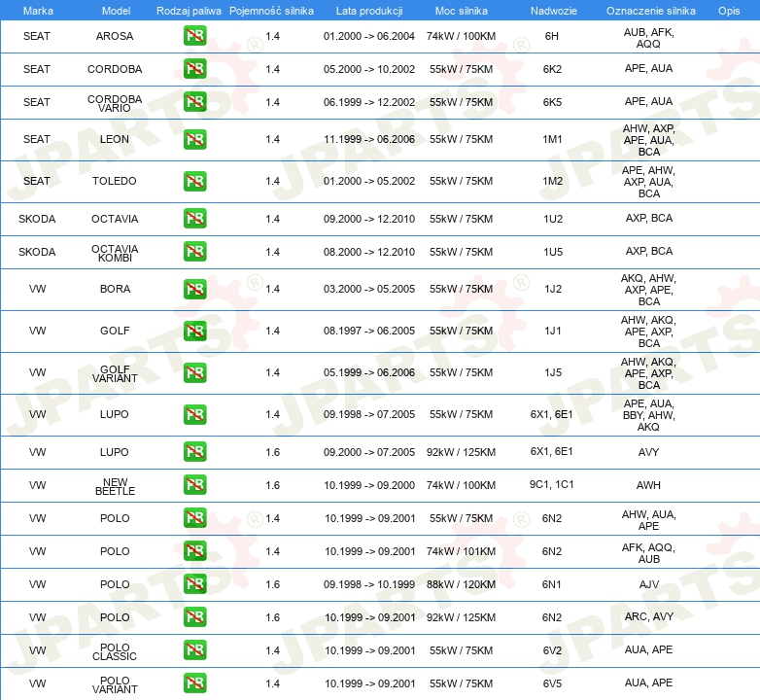Click production dates 09.1998 -> 10.1999
Image resolution: width=760 pixels, height=700 pixels.
tap(369, 584)
